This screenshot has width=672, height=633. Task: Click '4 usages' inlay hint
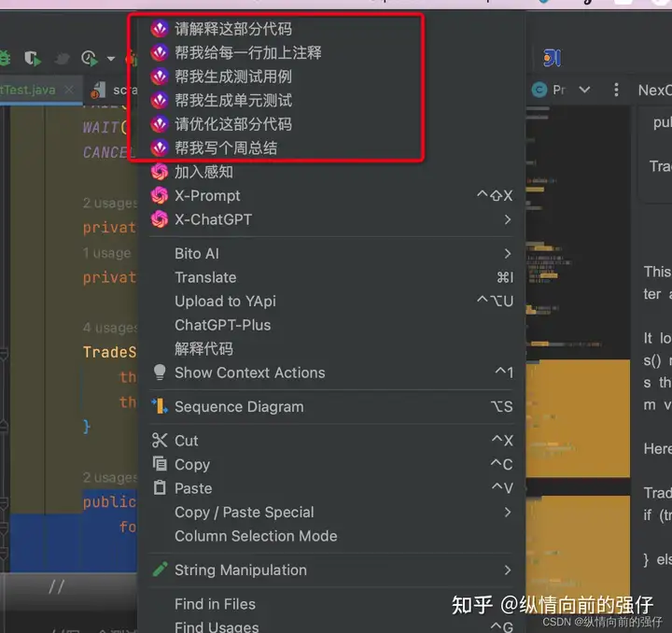110,328
